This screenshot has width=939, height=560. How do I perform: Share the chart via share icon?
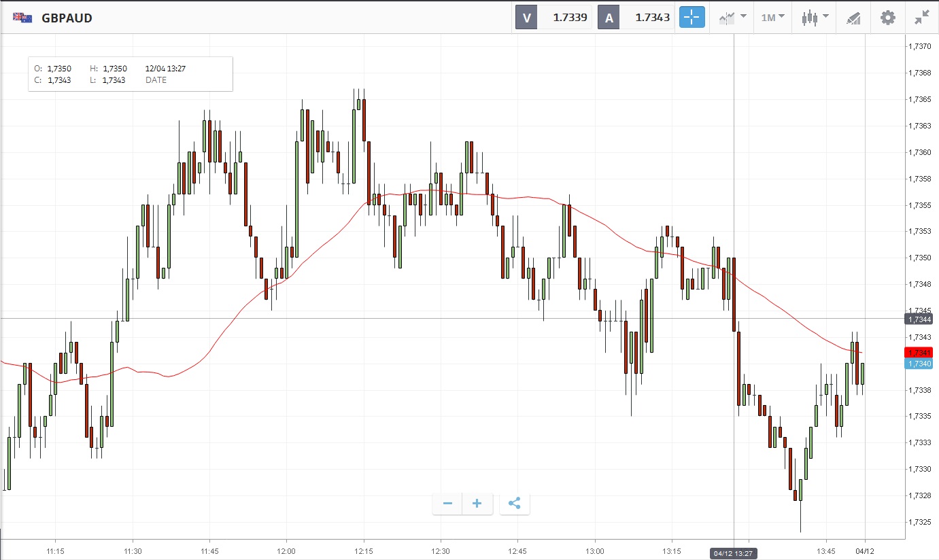[514, 504]
